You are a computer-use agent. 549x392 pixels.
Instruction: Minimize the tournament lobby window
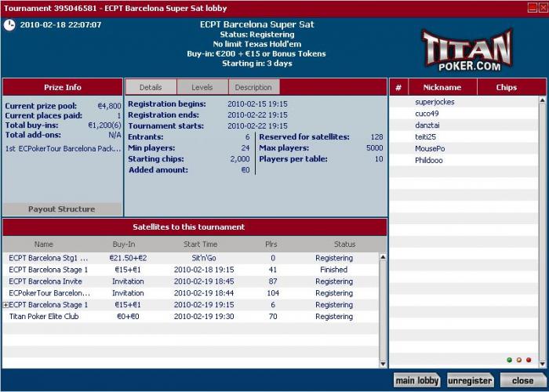click(533, 8)
